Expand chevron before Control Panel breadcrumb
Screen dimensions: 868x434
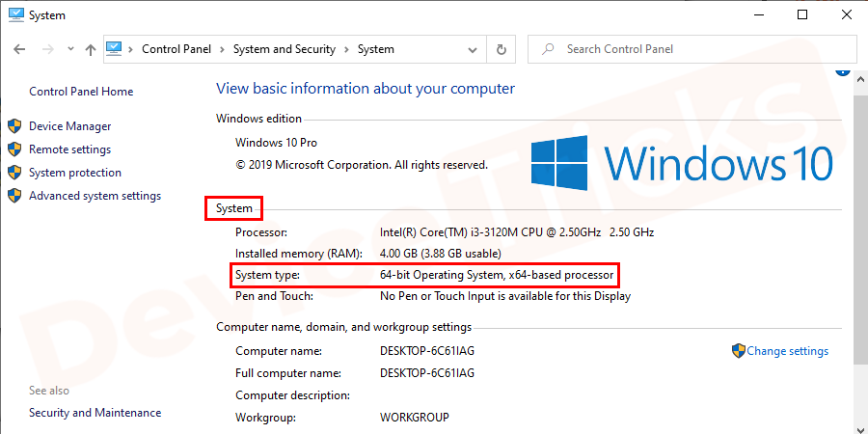coord(131,49)
